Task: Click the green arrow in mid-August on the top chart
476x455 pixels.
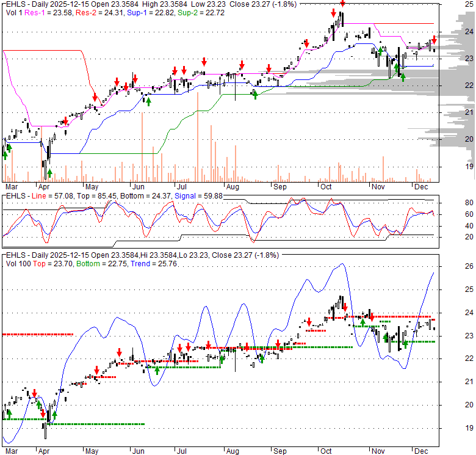Action: (x=254, y=95)
